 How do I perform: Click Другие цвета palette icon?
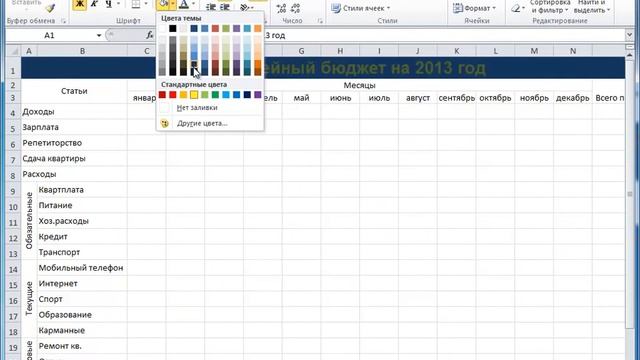click(x=164, y=123)
